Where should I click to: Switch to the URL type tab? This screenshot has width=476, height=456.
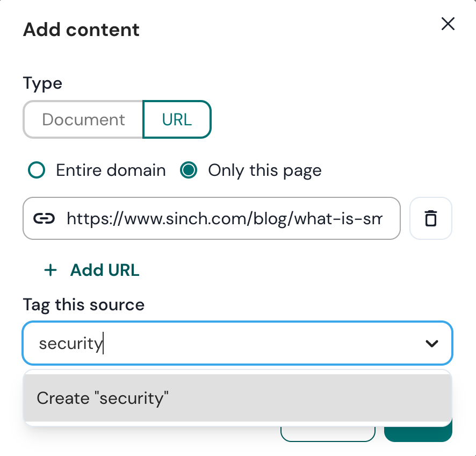[x=177, y=119]
